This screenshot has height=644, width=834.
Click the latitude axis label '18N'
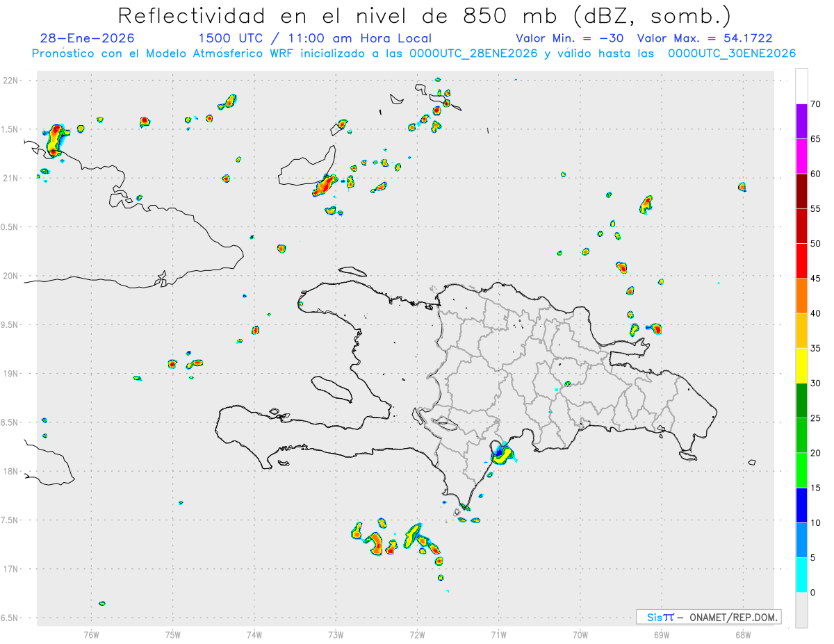12,471
